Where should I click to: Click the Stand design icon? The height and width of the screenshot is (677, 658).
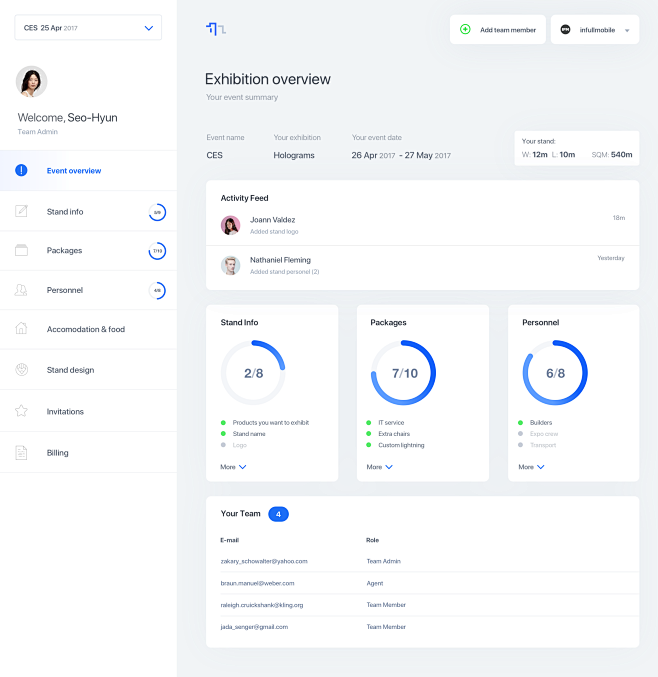pos(21,370)
